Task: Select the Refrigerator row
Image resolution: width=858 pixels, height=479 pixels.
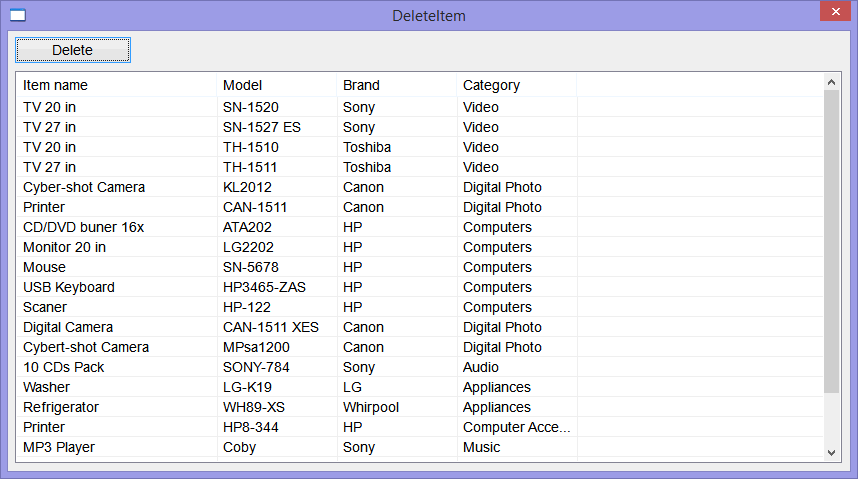Action: pos(420,407)
